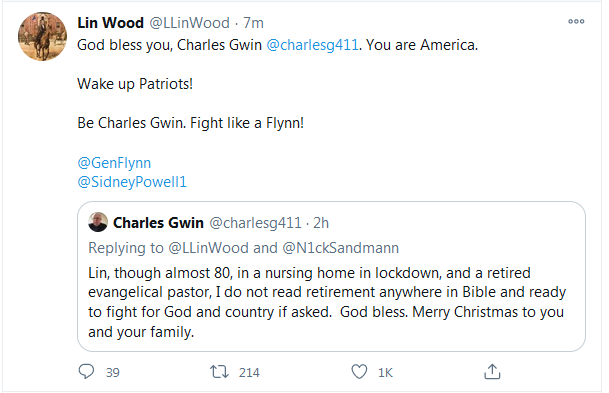Click the Lin Wood display name
This screenshot has height=393, width=609.
111,23
